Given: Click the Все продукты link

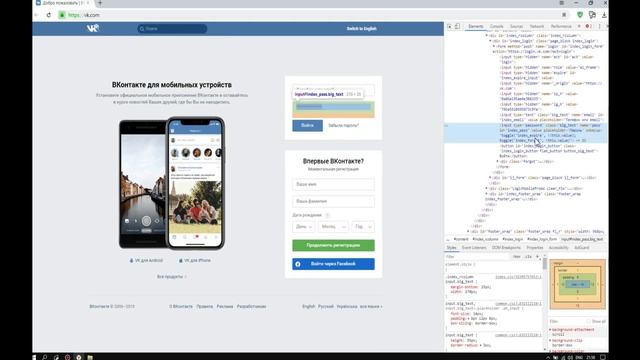Looking at the screenshot, I should [171, 277].
